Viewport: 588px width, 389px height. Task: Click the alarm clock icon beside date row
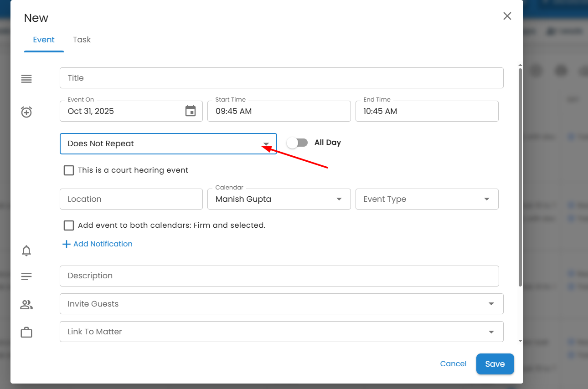click(x=26, y=112)
